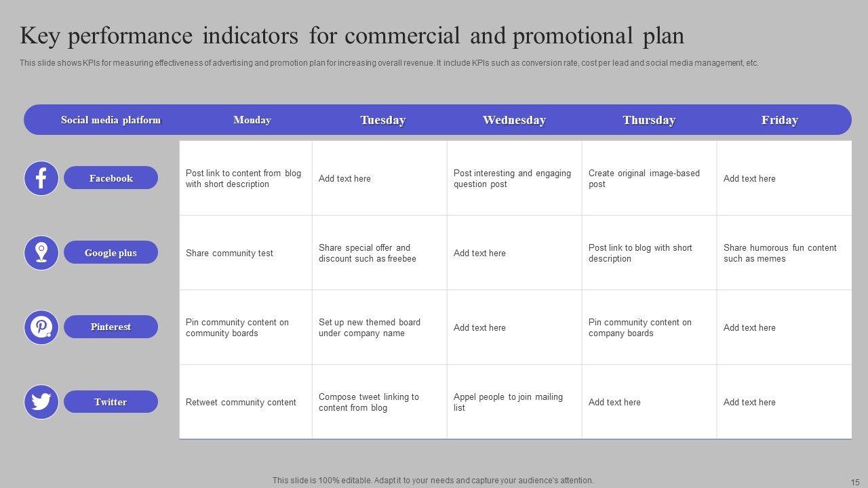Viewport: 868px width, 488px height.
Task: Select the Facebook label pill
Action: point(111,178)
